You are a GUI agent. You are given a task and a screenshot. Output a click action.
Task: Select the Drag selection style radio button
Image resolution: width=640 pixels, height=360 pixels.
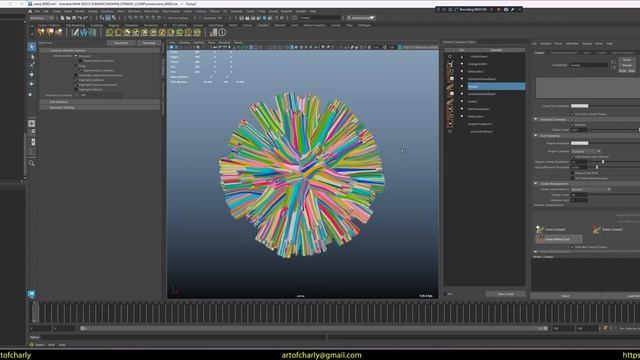(x=76, y=66)
